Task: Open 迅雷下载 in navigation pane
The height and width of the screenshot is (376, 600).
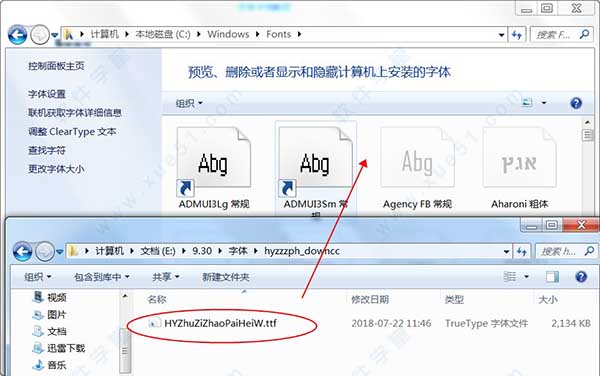Action: [59, 348]
